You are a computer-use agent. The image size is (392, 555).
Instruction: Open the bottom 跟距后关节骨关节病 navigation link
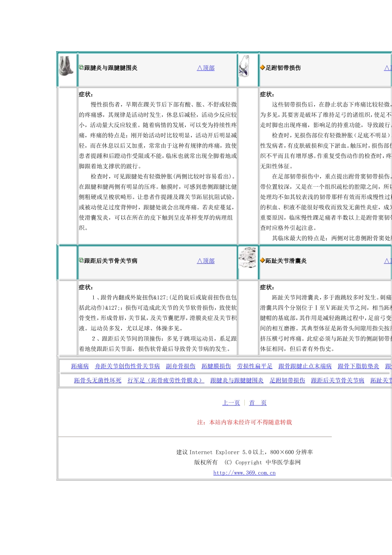[338, 381]
